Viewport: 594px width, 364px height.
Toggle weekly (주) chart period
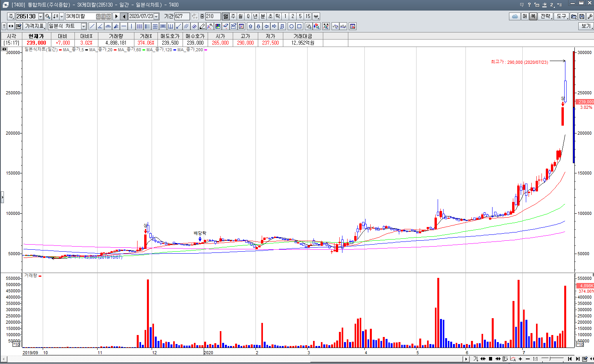pyautogui.click(x=233, y=16)
